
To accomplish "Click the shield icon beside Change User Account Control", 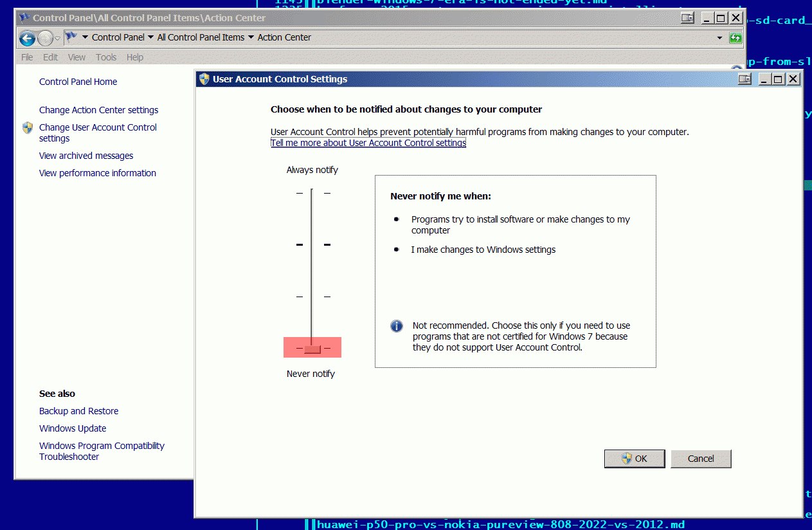I will 28,127.
